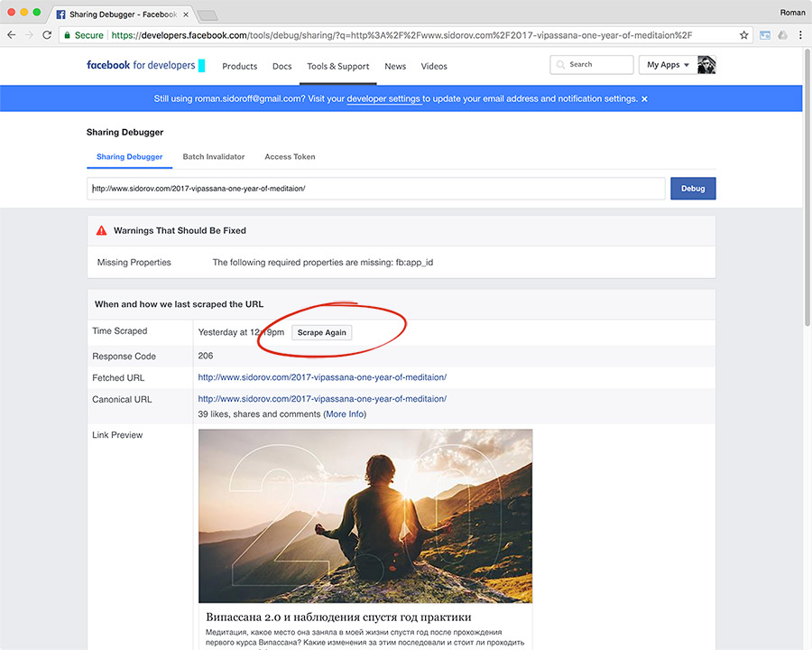The image size is (812, 650).
Task: Click the Google Drive extension icon
Action: click(782, 35)
